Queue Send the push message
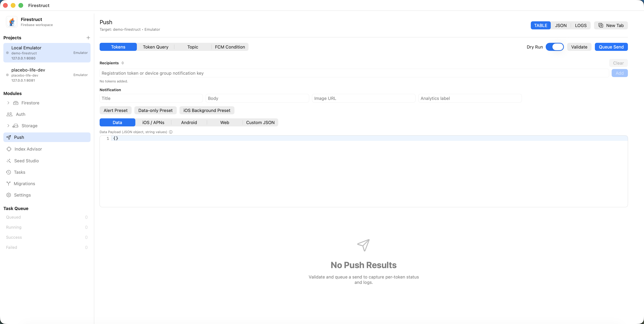 tap(611, 47)
